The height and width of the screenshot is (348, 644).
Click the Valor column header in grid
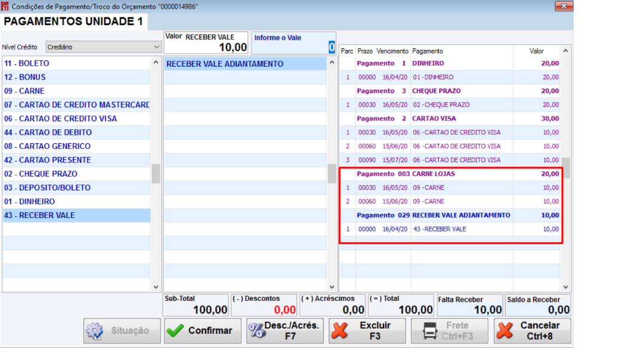tap(537, 51)
